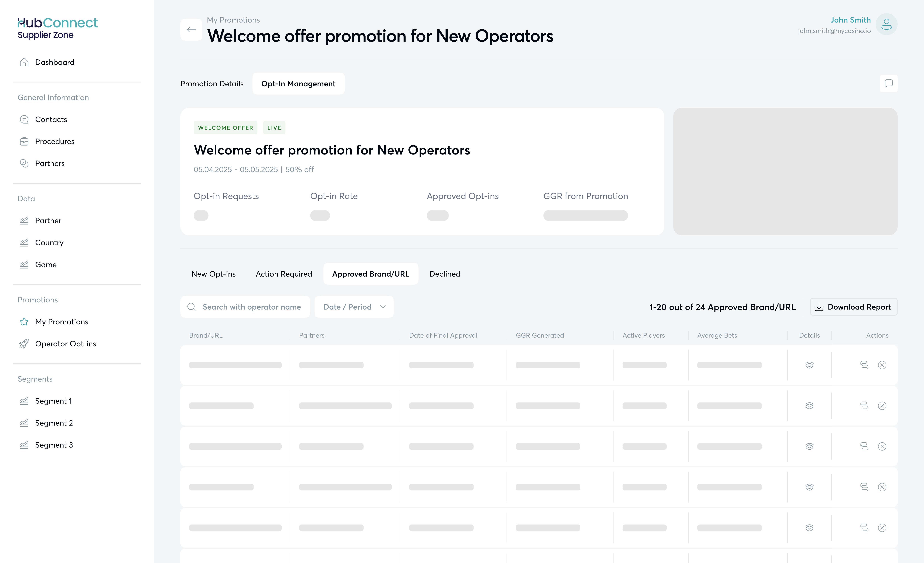Open Segment 2 in sidebar
Image resolution: width=924 pixels, height=563 pixels.
click(x=54, y=423)
